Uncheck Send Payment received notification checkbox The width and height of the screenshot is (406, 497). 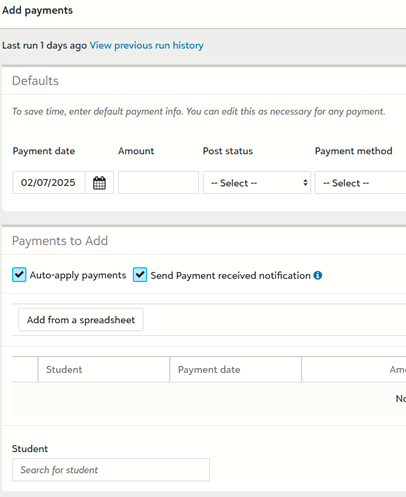(x=140, y=275)
